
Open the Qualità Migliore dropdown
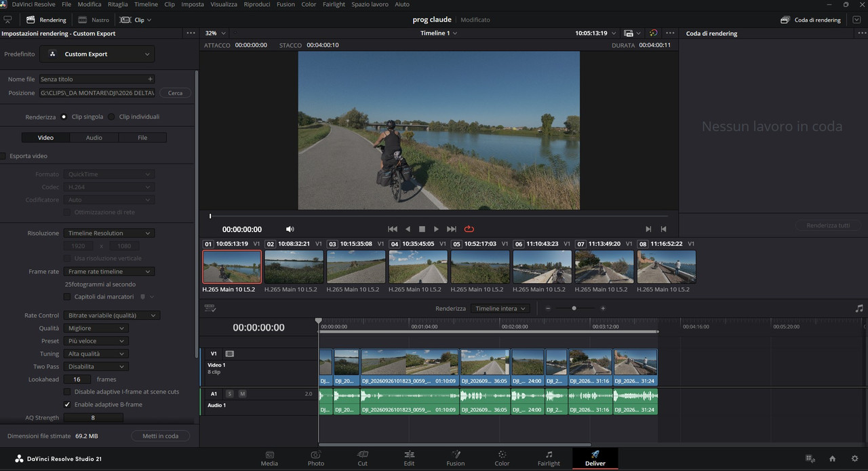(x=95, y=328)
